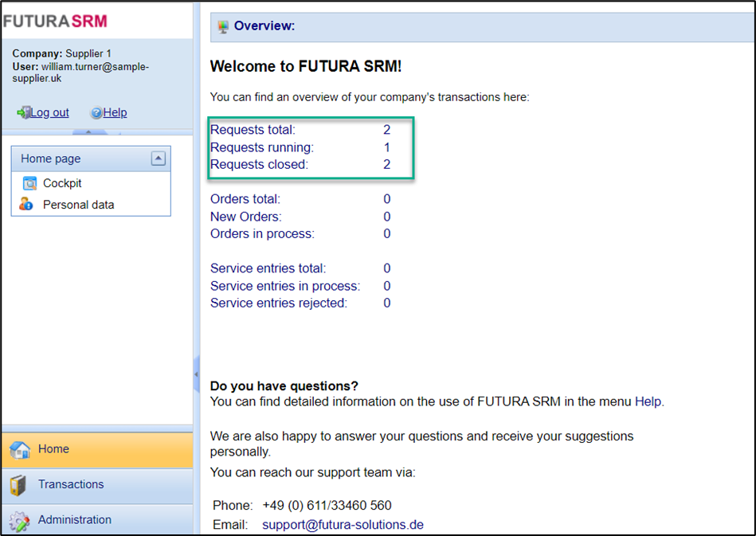Open the Transactions navigation section
Image resolution: width=756 pixels, height=536 pixels.
[71, 484]
